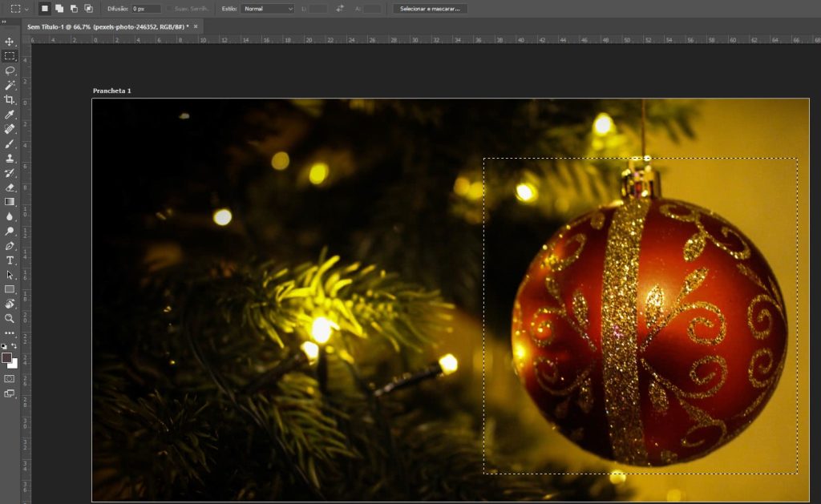Select the Dodge tool
Viewport: 821px width, 504px height.
(10, 231)
